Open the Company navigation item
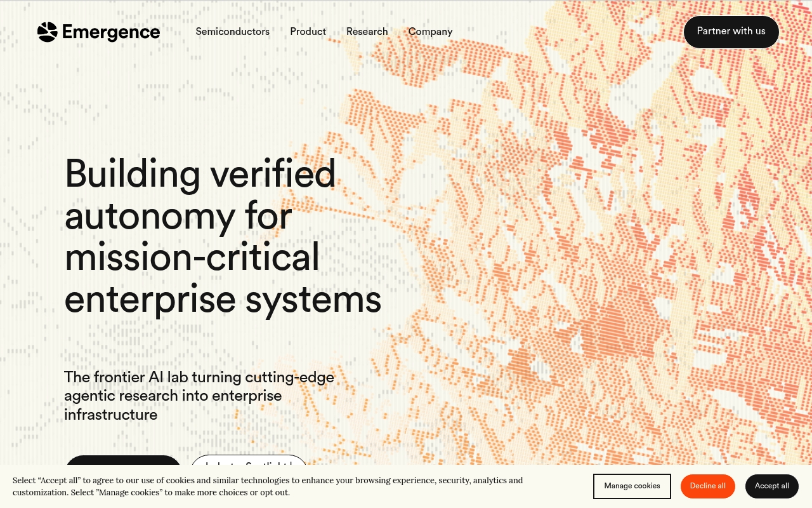The width and height of the screenshot is (812, 508). click(430, 32)
